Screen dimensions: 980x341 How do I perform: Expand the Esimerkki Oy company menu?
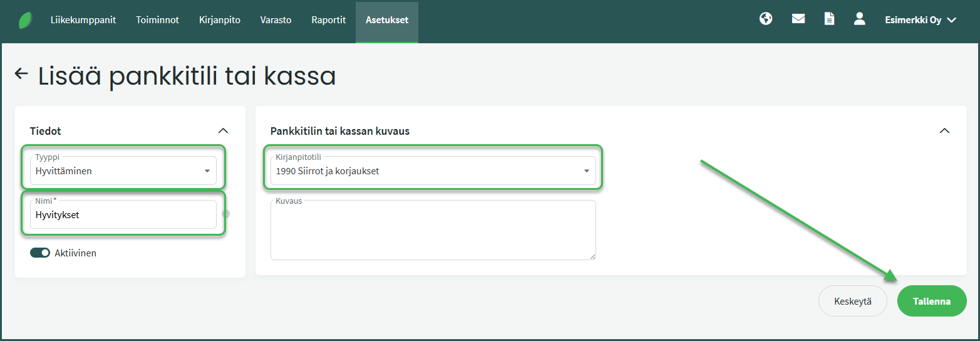pyautogui.click(x=920, y=20)
